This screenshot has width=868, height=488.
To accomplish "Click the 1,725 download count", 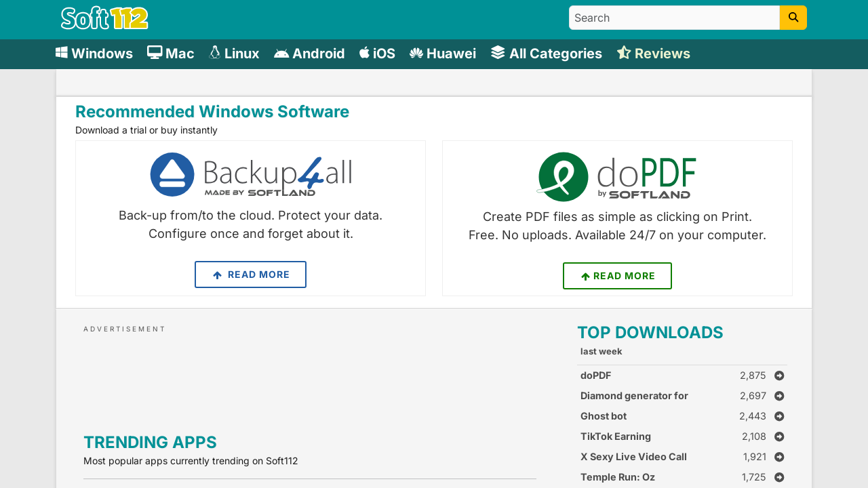I will pyautogui.click(x=754, y=477).
